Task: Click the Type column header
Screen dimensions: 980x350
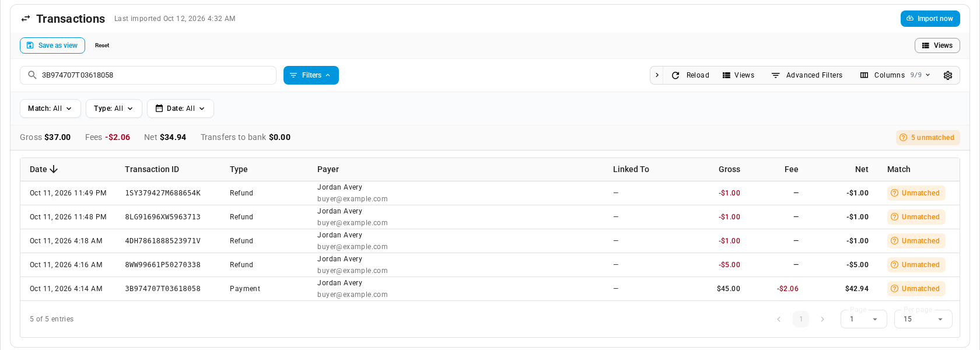Action: [x=239, y=169]
